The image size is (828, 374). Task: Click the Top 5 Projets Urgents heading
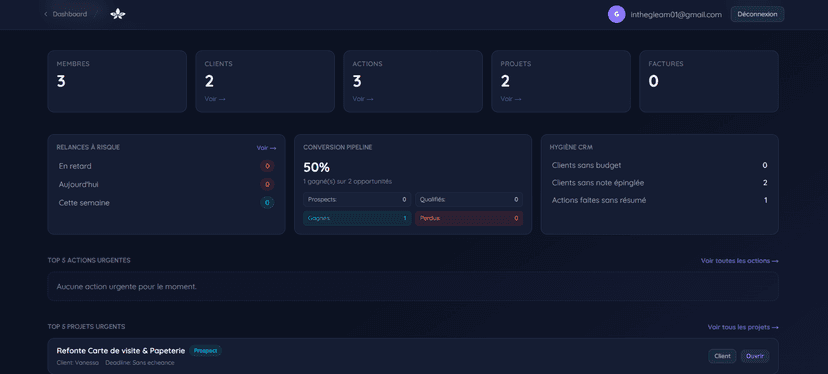86,327
